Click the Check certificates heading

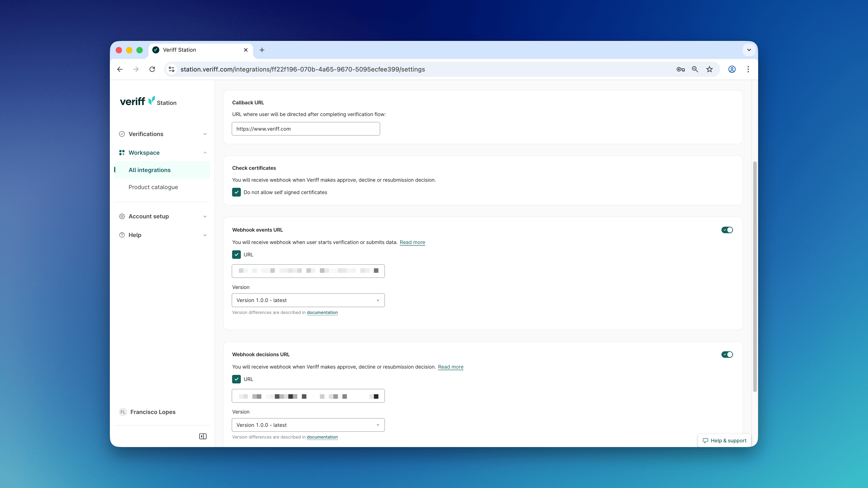click(x=254, y=168)
